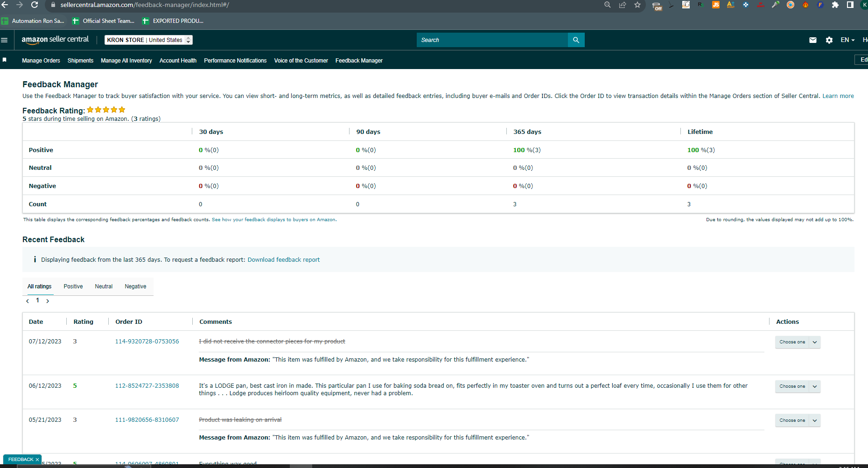Open order ID 111-9820656-8310607
This screenshot has height=468, width=868.
point(147,420)
